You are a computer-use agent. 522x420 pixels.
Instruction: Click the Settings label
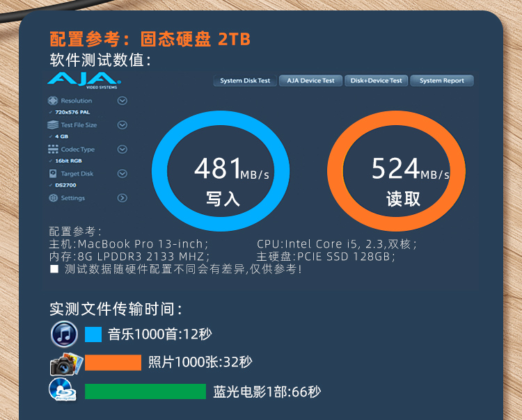click(x=72, y=198)
